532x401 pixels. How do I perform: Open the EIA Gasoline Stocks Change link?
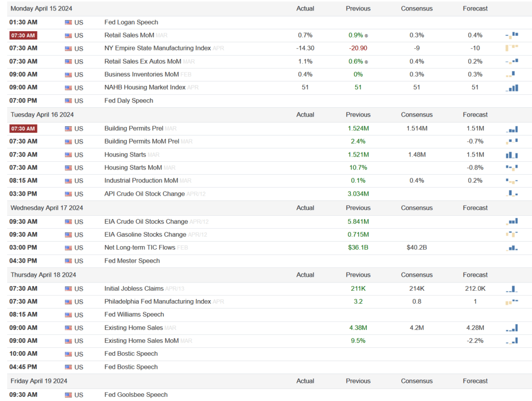145,234
